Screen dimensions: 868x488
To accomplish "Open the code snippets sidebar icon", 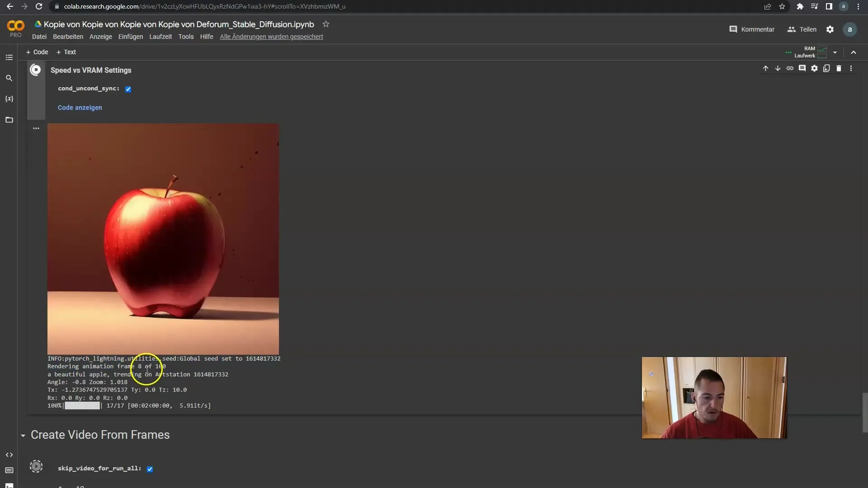I will (x=9, y=455).
